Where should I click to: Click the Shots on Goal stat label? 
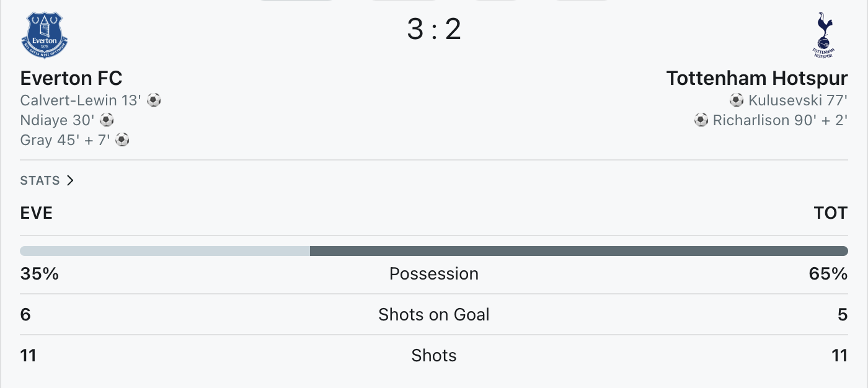tap(434, 315)
